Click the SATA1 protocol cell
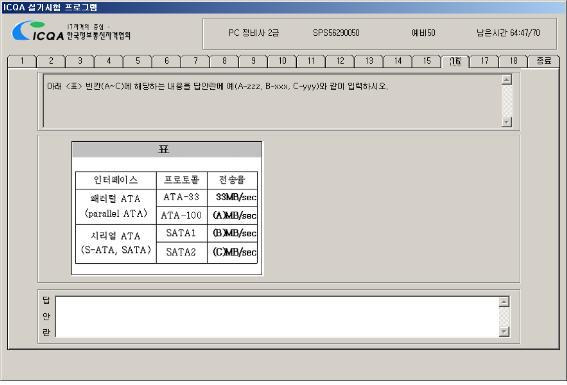567x385 pixels. pos(182,233)
